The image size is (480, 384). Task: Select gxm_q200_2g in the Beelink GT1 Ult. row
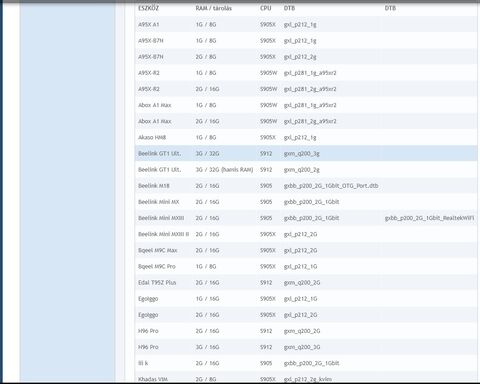(x=302, y=170)
